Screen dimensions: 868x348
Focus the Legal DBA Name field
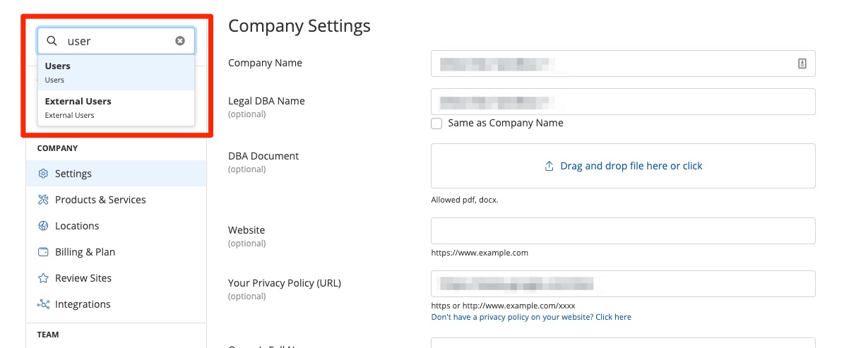tap(623, 102)
